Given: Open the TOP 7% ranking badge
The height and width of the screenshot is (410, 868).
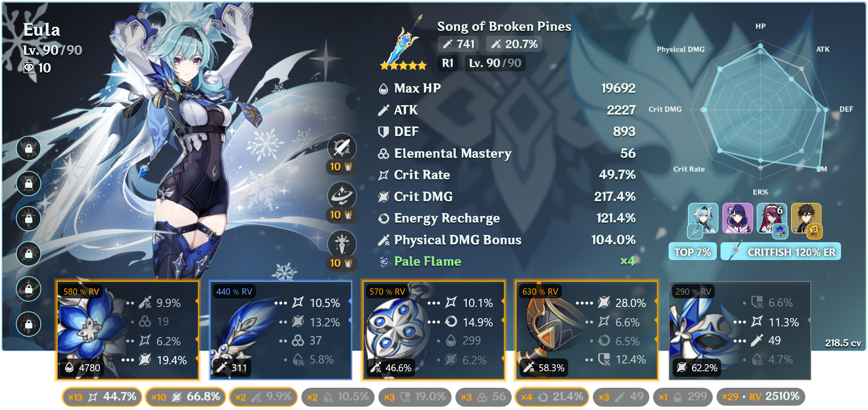Looking at the screenshot, I should (x=693, y=252).
